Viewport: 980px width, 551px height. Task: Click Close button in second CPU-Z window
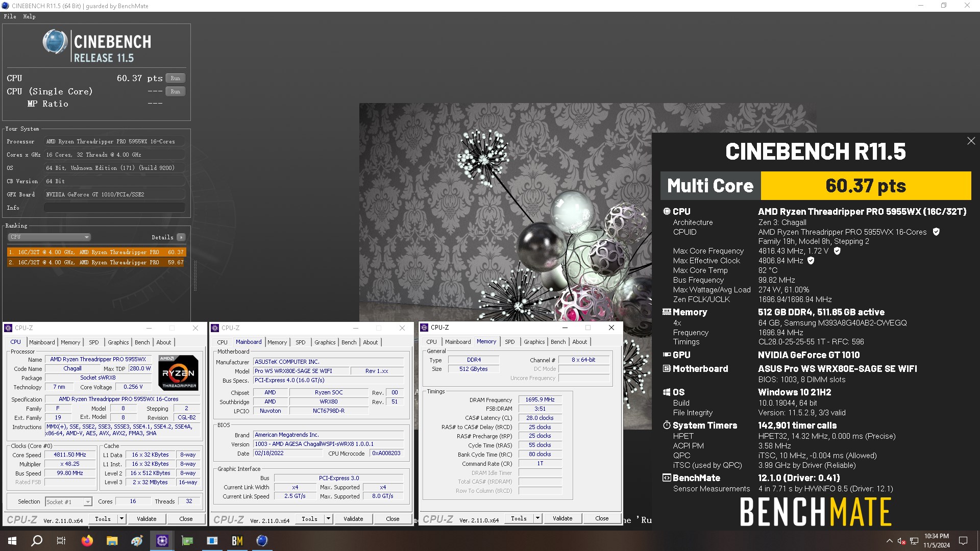coord(393,519)
